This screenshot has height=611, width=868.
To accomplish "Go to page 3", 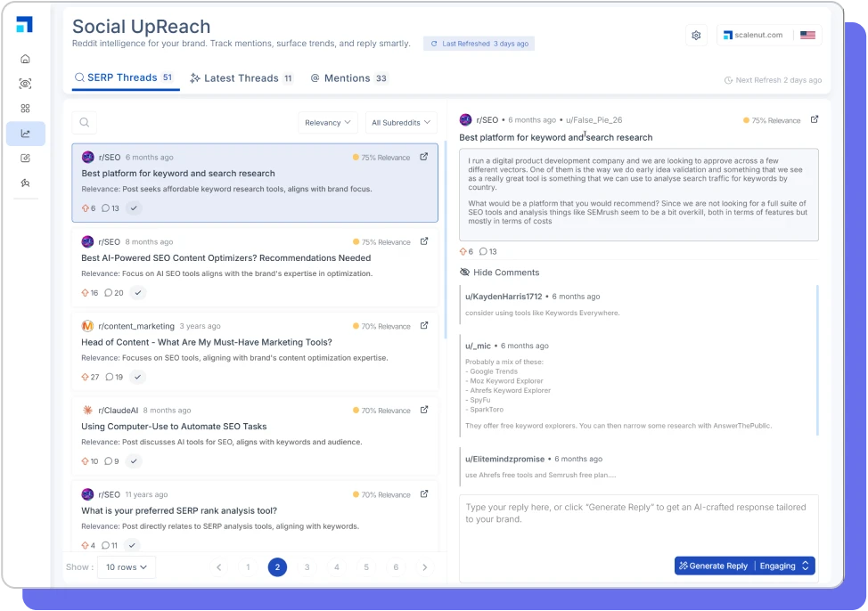I will (307, 567).
